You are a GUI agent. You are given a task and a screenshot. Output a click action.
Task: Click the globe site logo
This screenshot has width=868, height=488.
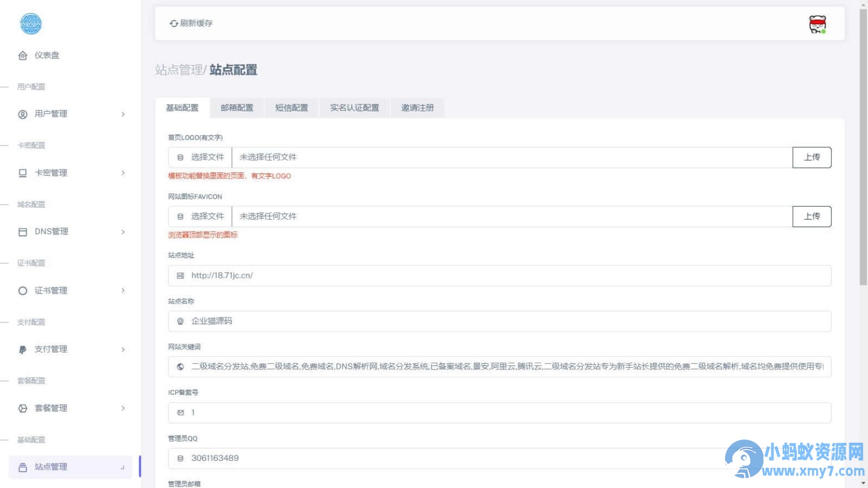coord(31,24)
